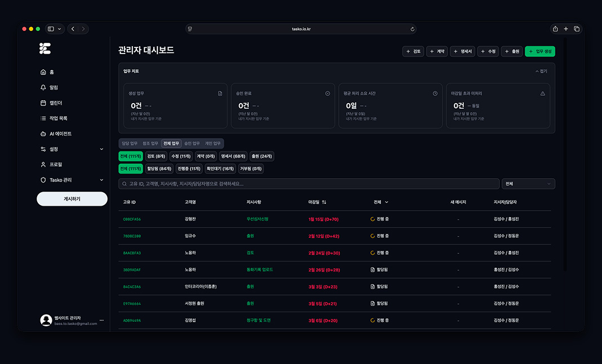Image resolution: width=602 pixels, height=364 pixels.
Task: Open the 작업 목록 list icon
Action: coord(43,118)
